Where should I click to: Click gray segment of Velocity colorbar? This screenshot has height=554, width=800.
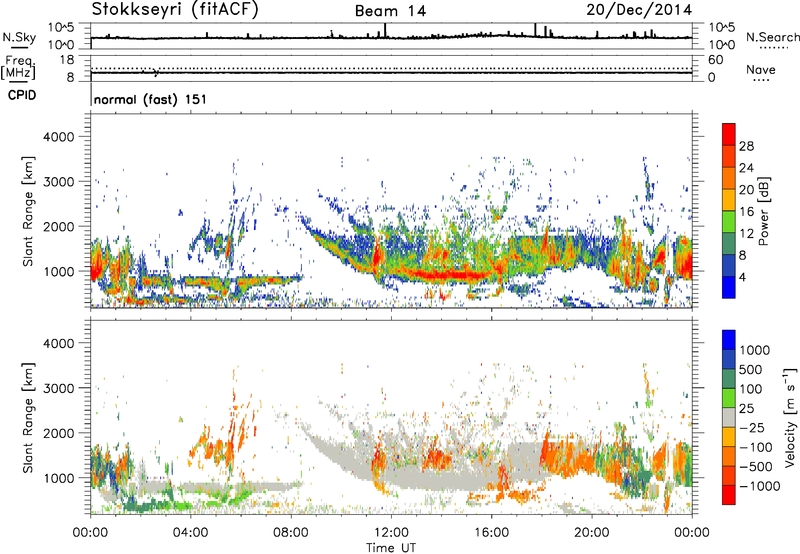(x=729, y=418)
